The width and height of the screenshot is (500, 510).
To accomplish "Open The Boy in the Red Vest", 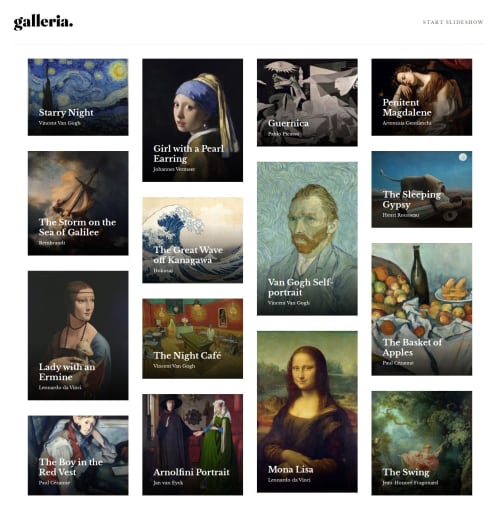I will pyautogui.click(x=78, y=455).
